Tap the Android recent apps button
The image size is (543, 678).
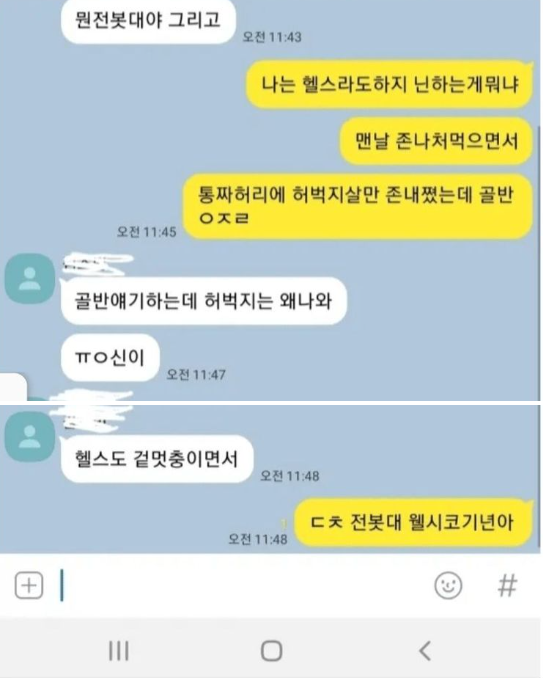(x=118, y=650)
